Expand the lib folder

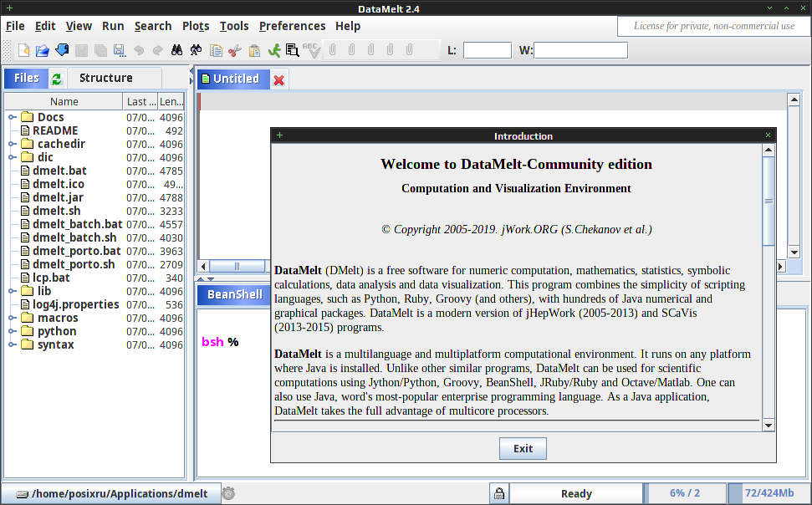point(13,291)
